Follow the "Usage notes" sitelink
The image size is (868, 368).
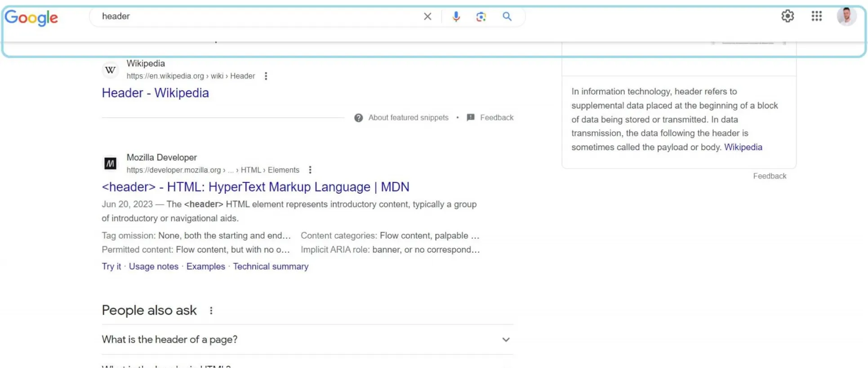click(x=154, y=266)
